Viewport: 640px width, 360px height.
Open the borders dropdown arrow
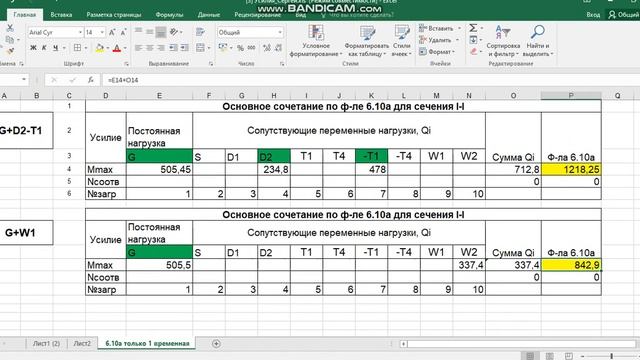pyautogui.click(x=86, y=48)
